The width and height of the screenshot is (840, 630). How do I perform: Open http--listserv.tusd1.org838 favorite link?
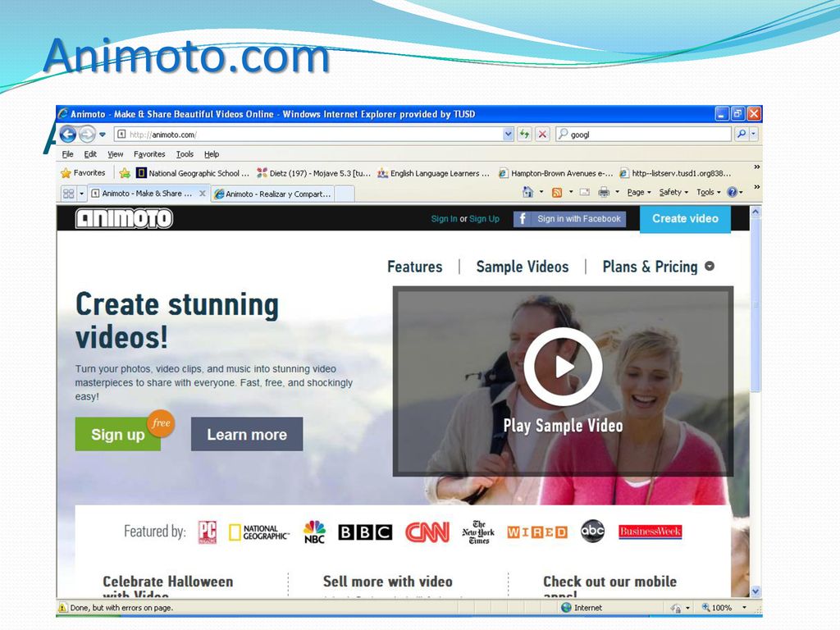pos(676,173)
